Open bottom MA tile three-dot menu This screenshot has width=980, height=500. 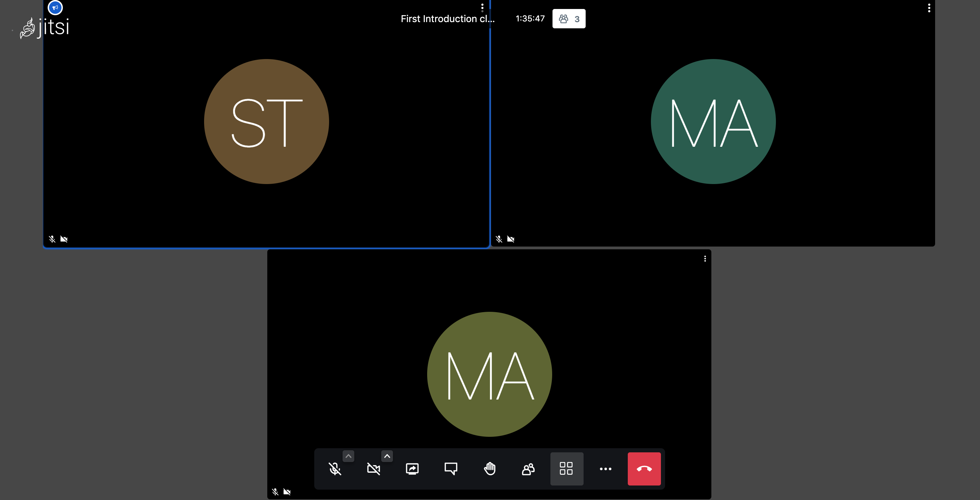click(705, 259)
